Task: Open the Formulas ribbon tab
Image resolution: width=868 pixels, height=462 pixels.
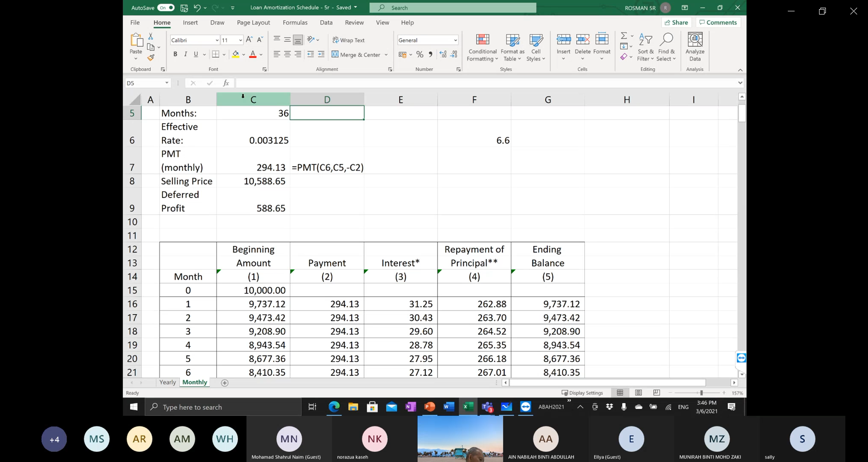Action: click(x=295, y=23)
